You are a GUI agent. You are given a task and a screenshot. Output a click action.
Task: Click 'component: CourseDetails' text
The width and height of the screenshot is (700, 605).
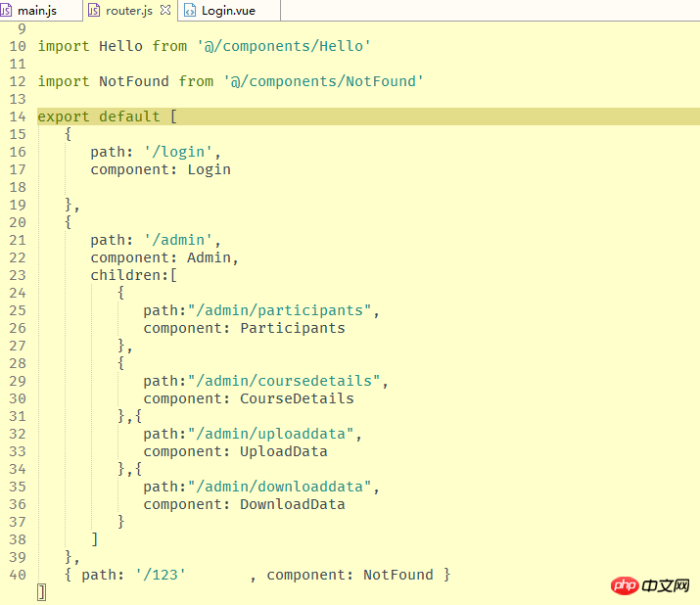249,398
